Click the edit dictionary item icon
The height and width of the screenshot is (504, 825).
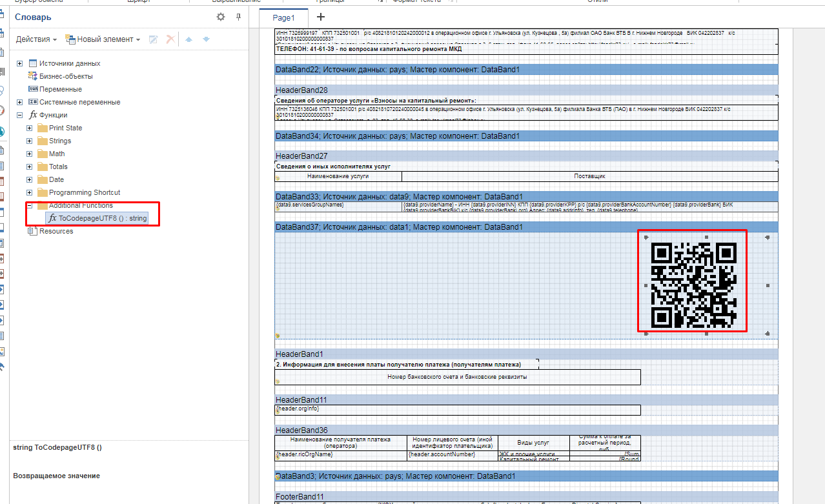tap(154, 39)
